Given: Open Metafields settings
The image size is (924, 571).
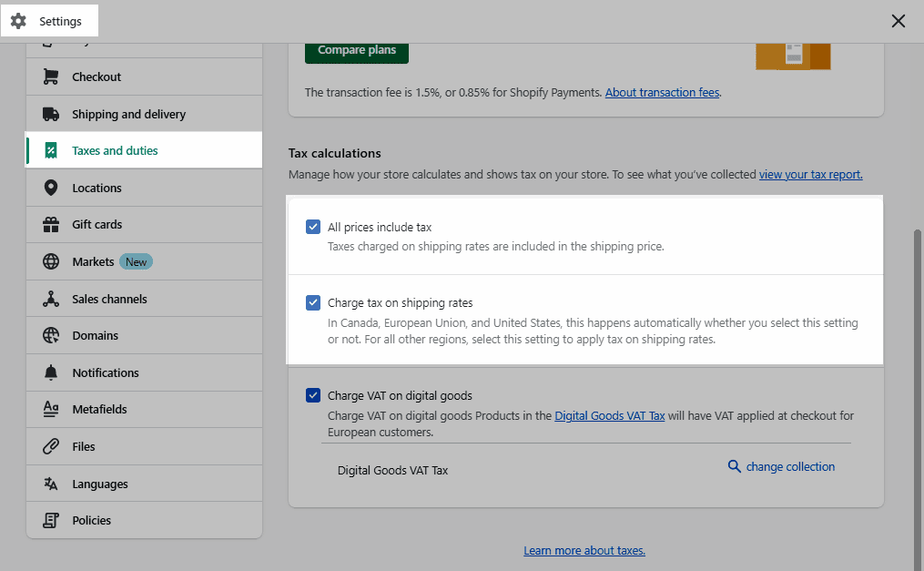Looking at the screenshot, I should point(145,409).
